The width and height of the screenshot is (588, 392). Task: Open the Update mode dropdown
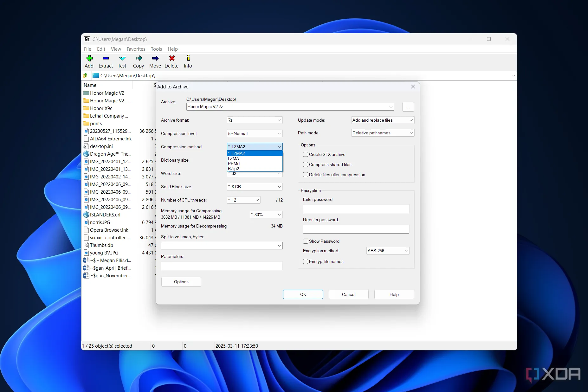click(383, 120)
